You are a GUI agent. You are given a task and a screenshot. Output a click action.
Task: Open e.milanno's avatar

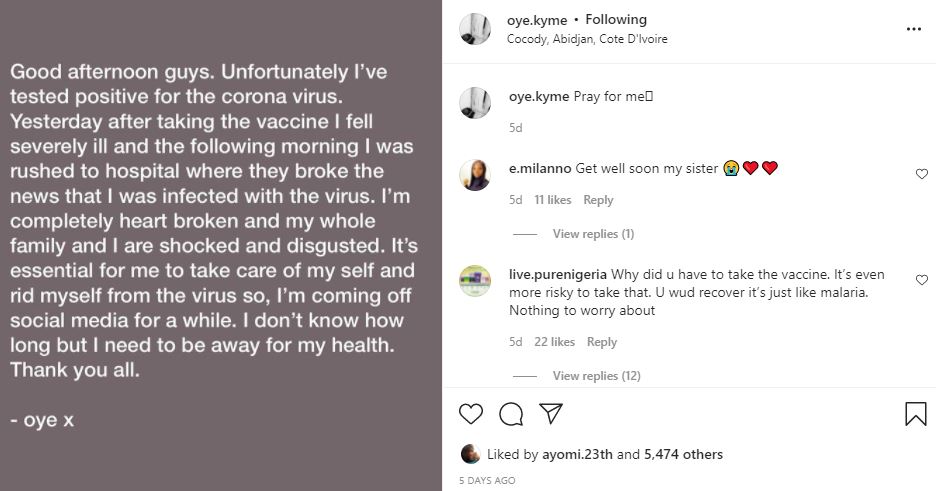click(x=474, y=174)
